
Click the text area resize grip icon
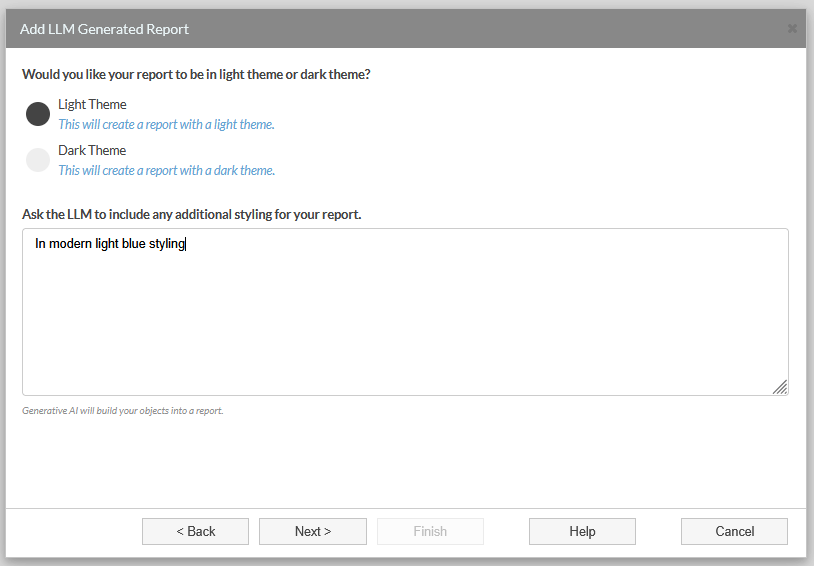pyautogui.click(x=780, y=387)
